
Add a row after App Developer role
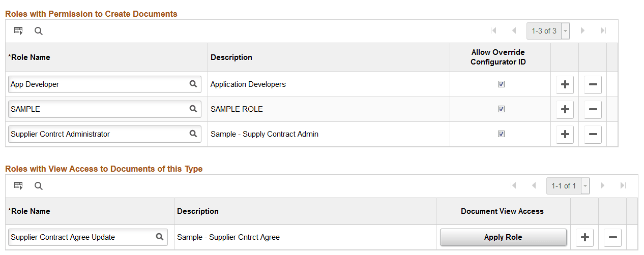[565, 85]
